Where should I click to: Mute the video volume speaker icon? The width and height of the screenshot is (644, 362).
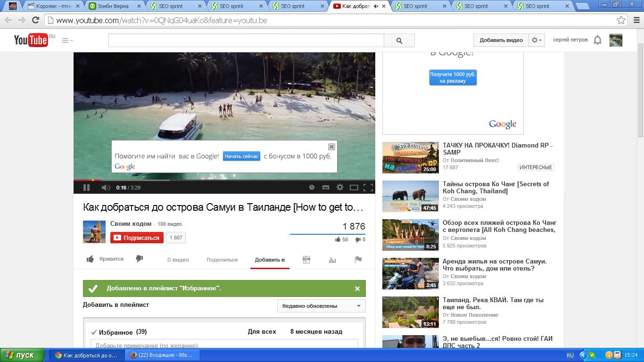click(106, 188)
